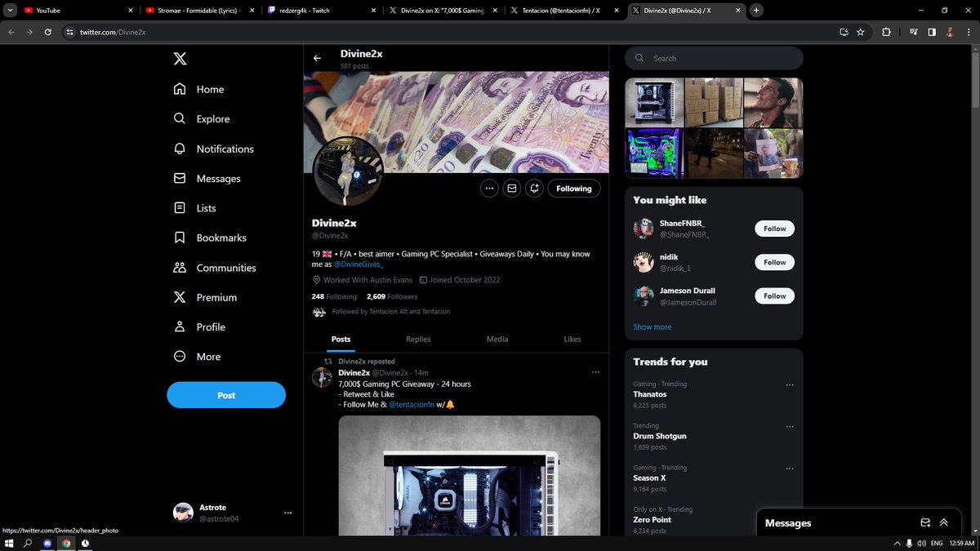Open Communities in the X sidebar

coord(215,268)
